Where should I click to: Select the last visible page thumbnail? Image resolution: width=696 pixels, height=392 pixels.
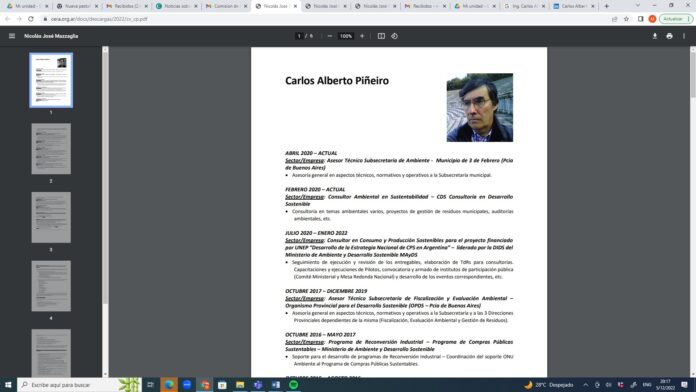tap(51, 353)
